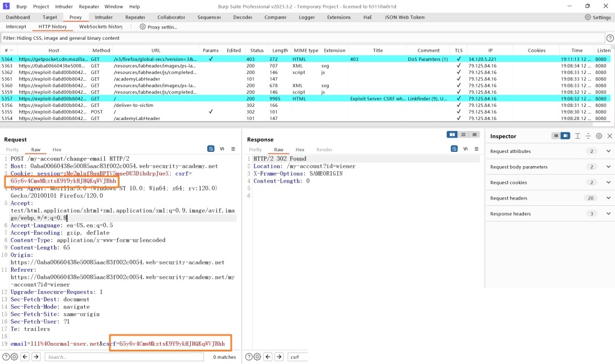Open the Intruder menu
The height and width of the screenshot is (364, 615).
(64, 7)
